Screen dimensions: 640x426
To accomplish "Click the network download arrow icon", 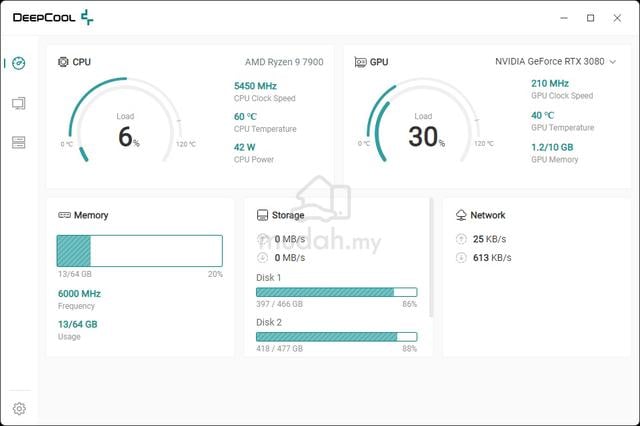I will click(x=461, y=257).
